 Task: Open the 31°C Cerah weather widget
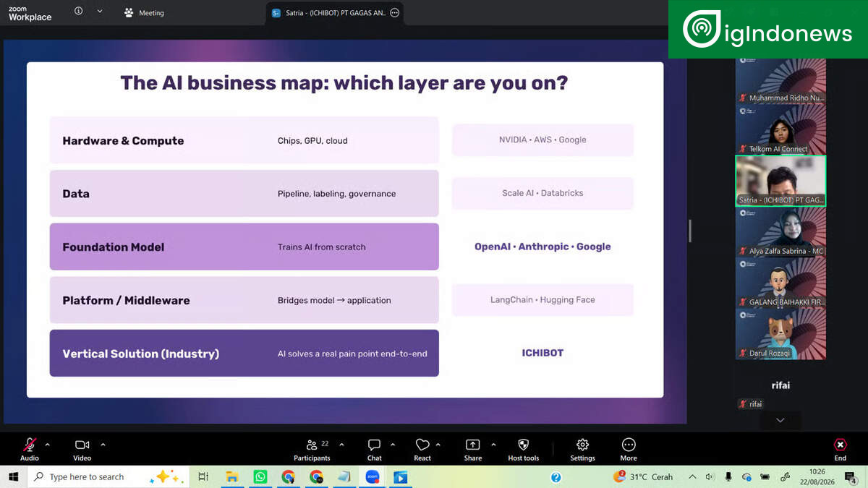pyautogui.click(x=643, y=477)
